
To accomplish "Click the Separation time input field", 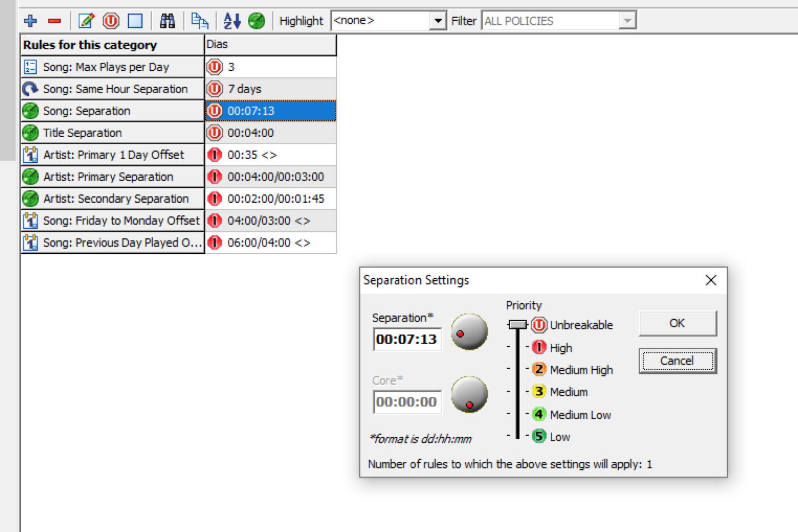I will tap(407, 339).
